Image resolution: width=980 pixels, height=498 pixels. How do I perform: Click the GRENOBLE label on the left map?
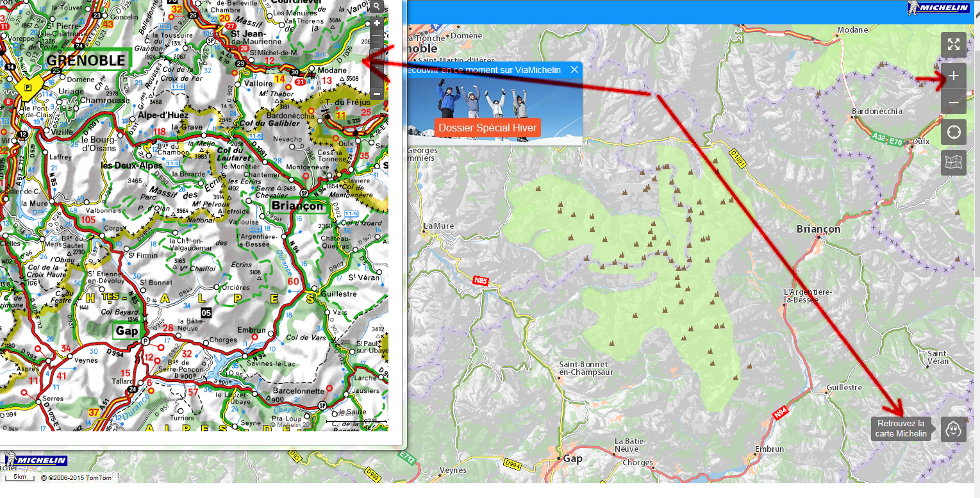click(86, 60)
